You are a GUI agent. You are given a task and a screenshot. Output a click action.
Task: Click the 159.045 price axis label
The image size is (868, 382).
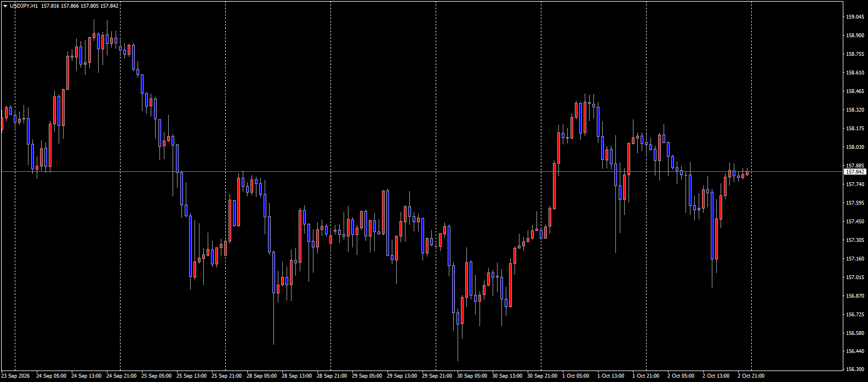(855, 17)
